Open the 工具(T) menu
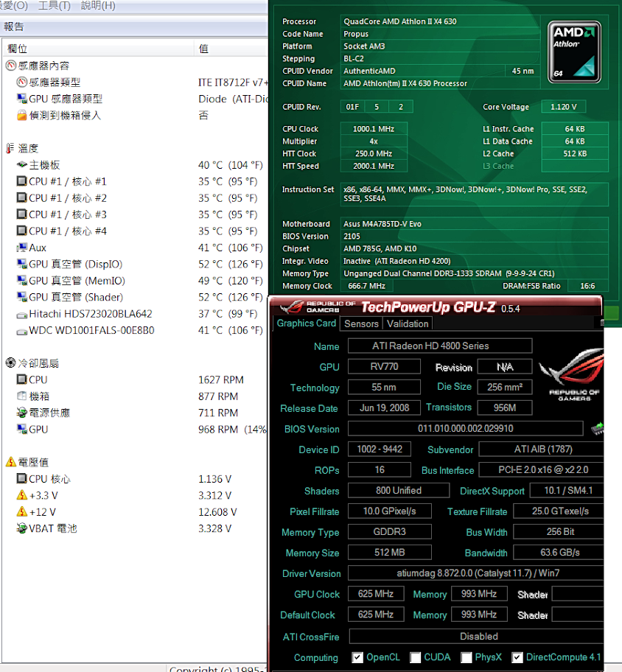 (x=55, y=6)
